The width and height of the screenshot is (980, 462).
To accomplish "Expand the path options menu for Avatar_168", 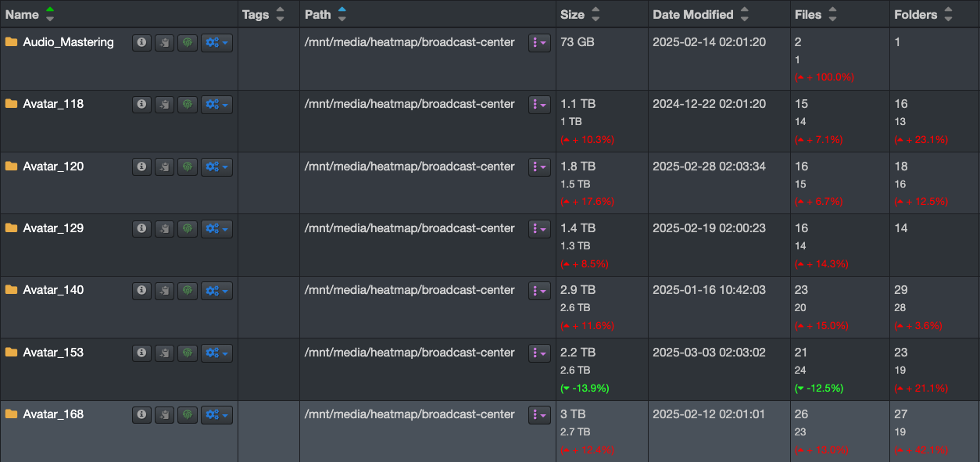I will pos(539,414).
